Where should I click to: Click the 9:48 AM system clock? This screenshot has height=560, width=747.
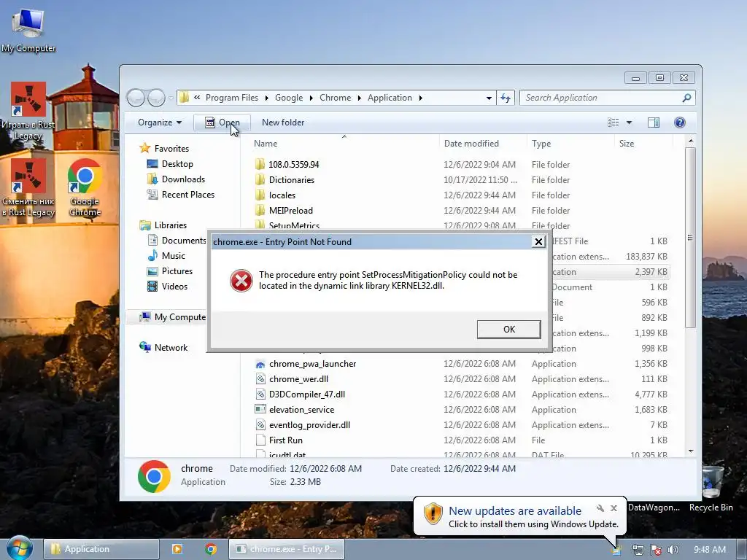click(x=709, y=550)
